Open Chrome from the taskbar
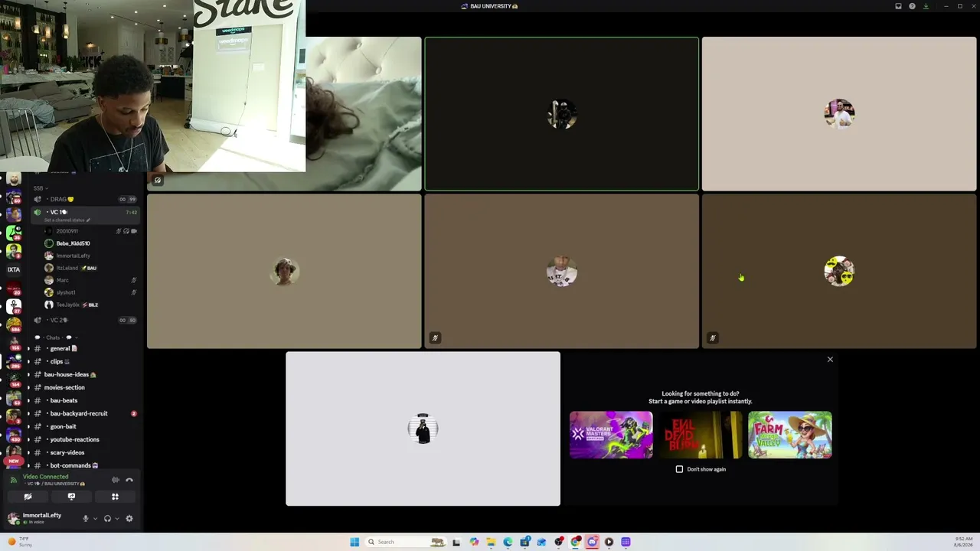 coord(575,542)
